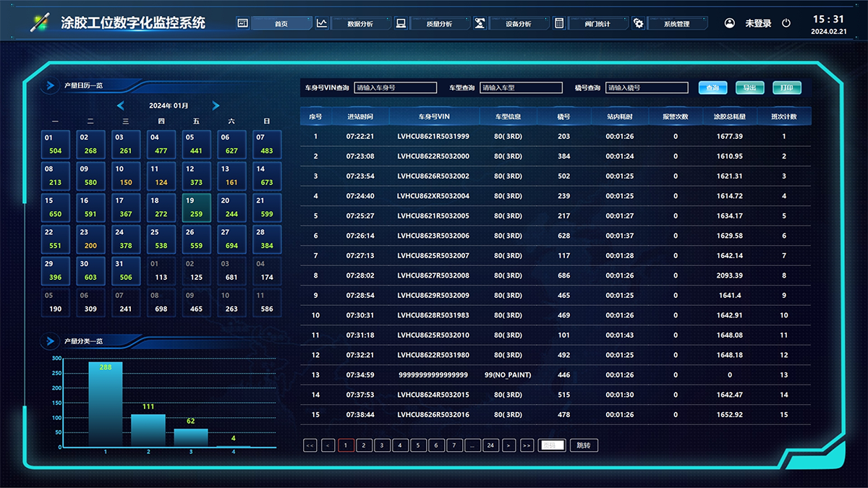Go to next page with > button
868x488 pixels.
(509, 445)
